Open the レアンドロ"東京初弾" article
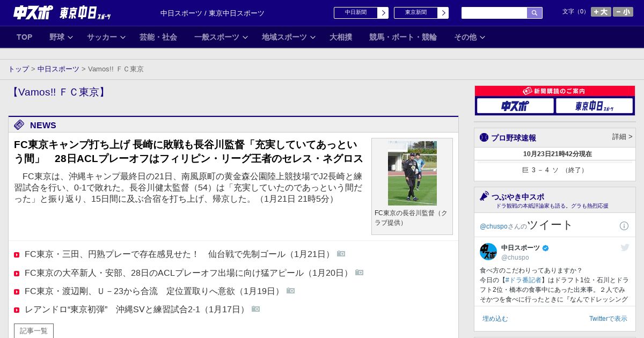Screen dimensions: 644x338 pos(136,310)
